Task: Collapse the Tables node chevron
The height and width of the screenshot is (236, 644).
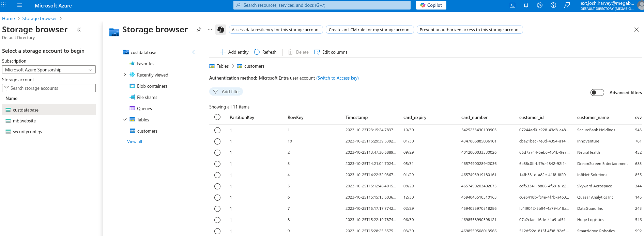Action: (125, 120)
